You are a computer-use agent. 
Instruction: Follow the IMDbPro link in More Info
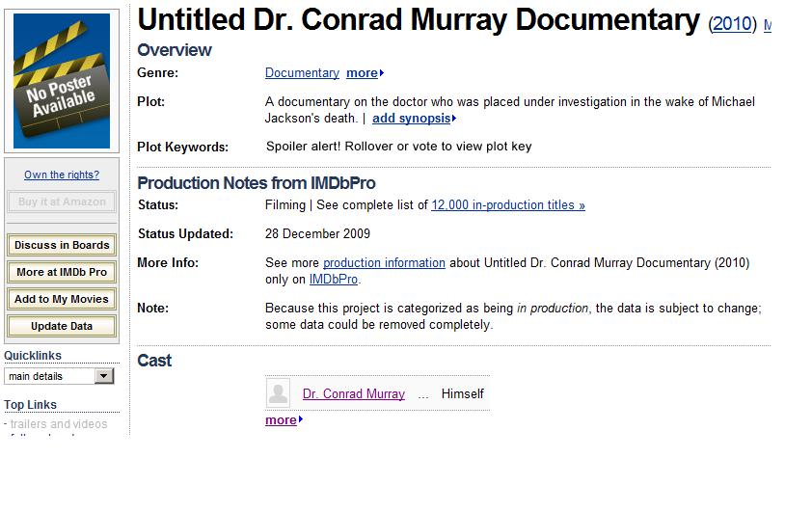pyautogui.click(x=334, y=280)
